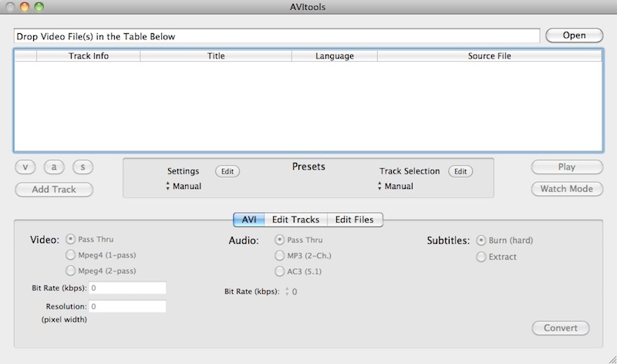Click Edit button next to Settings
This screenshot has width=617, height=364.
227,171
